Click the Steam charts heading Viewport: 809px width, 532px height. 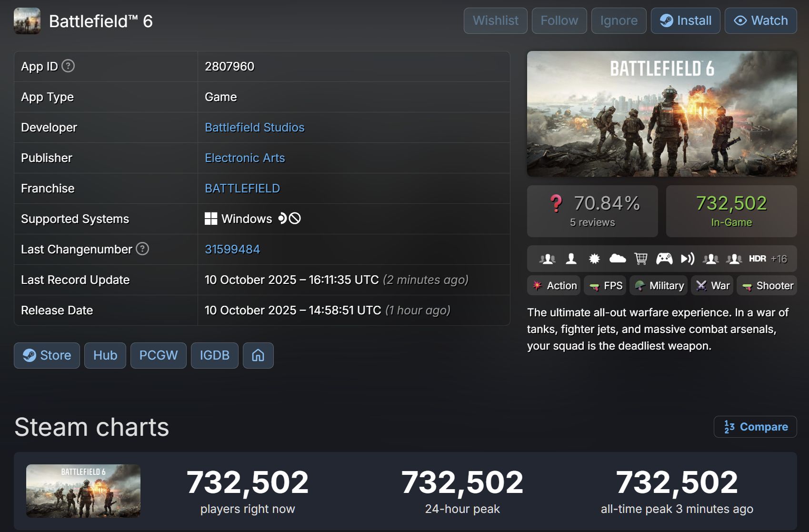(x=92, y=427)
